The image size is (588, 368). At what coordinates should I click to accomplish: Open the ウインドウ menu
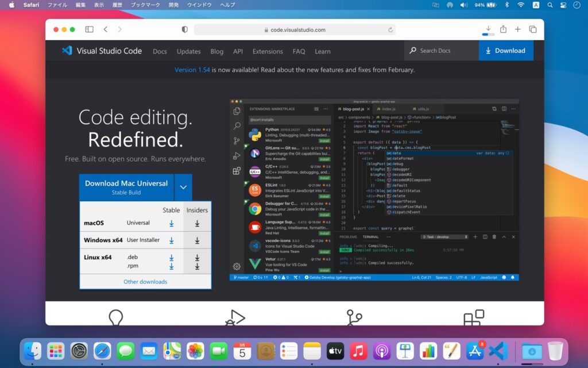point(199,5)
